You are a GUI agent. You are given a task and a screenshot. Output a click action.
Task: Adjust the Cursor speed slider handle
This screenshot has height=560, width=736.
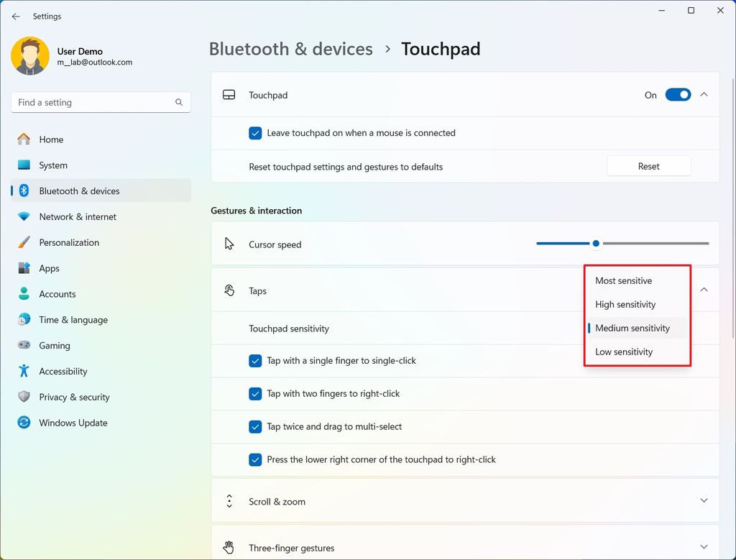(x=595, y=244)
